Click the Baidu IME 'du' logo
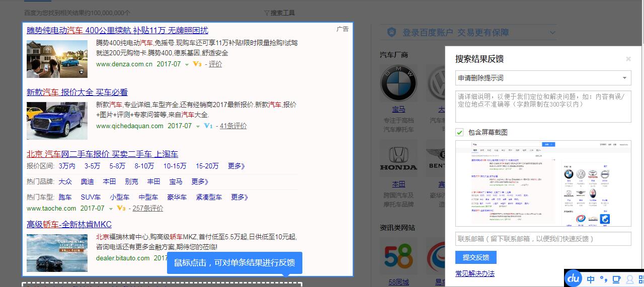The image size is (644, 287). pos(574,279)
